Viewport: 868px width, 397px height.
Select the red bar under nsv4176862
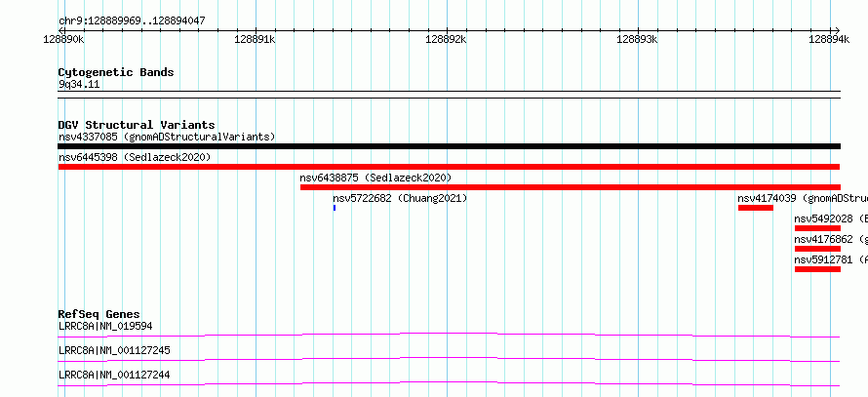[x=817, y=249]
